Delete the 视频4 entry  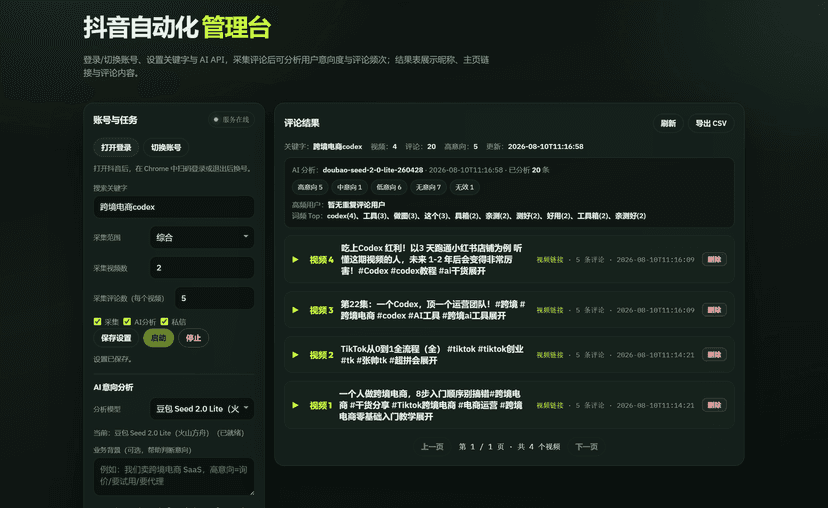pyautogui.click(x=714, y=259)
